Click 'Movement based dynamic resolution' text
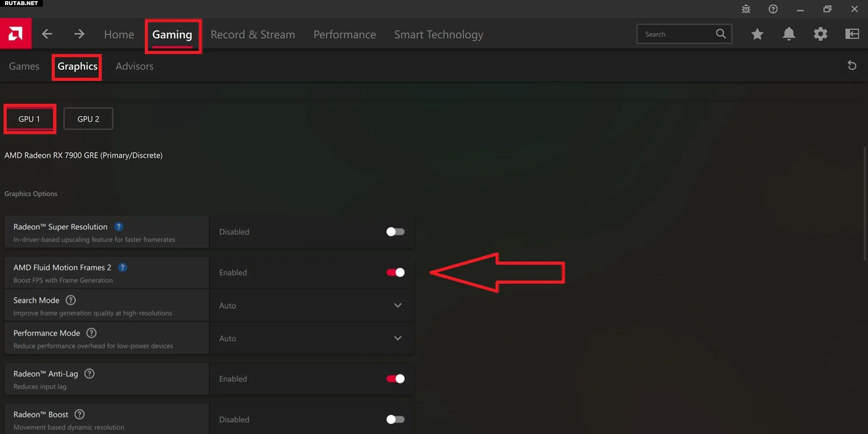Viewport: 868px width, 434px height. tap(69, 427)
